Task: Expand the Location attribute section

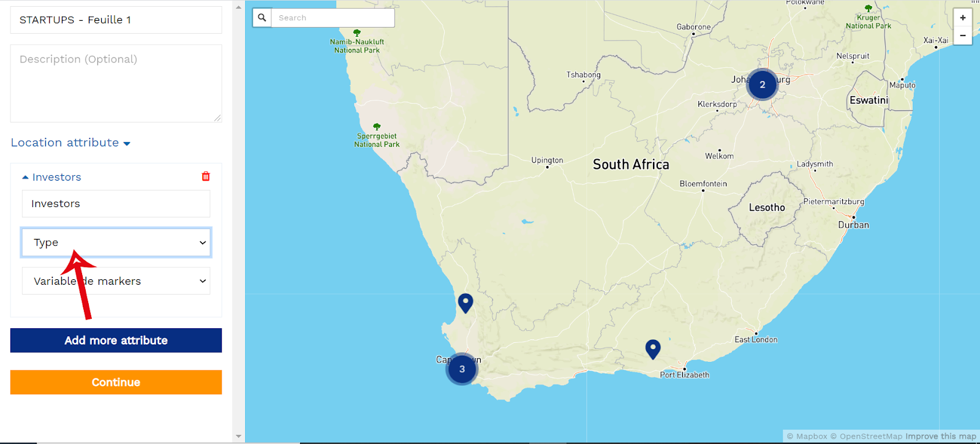Action: 70,143
